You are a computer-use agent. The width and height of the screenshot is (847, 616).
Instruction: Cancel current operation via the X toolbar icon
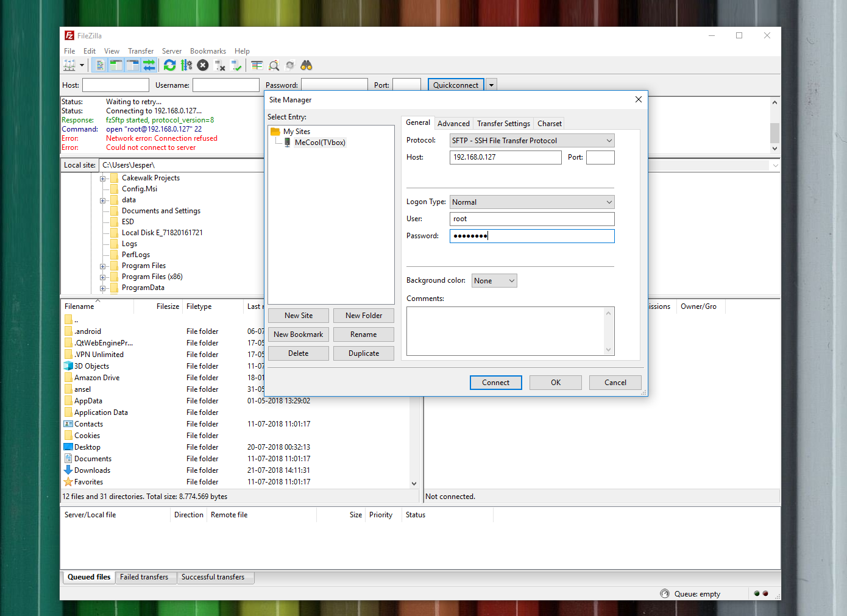point(203,65)
